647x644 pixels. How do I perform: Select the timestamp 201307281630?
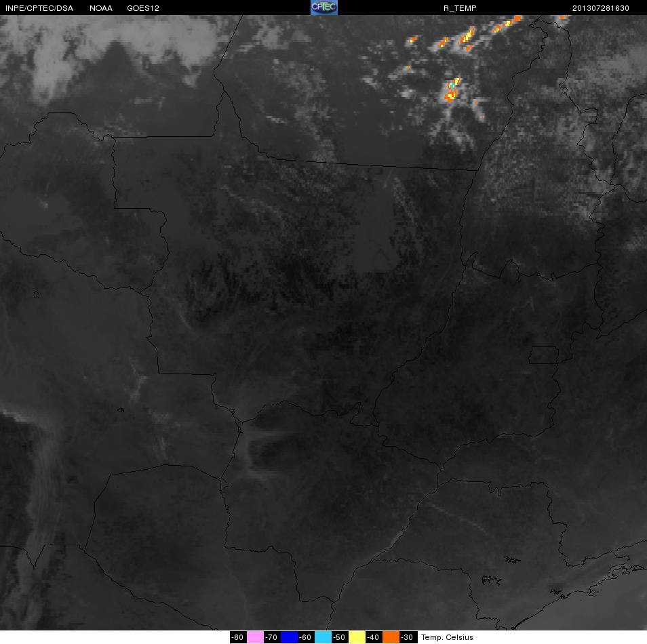(x=600, y=8)
